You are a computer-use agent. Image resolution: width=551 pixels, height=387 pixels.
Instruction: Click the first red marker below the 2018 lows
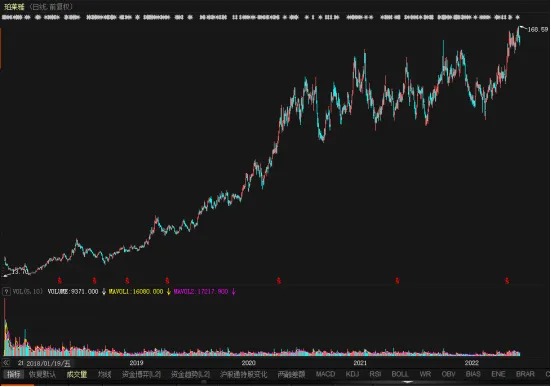[60, 281]
